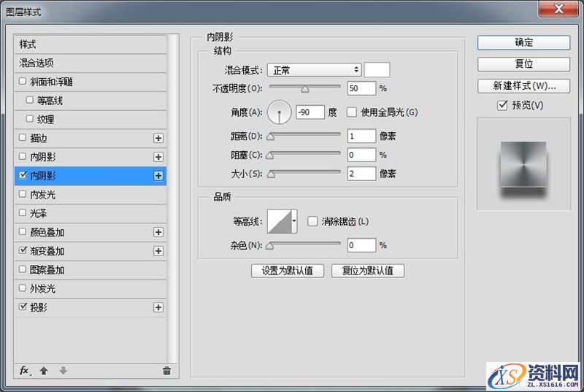Click the angle dial control
The width and height of the screenshot is (584, 392).
(279, 112)
